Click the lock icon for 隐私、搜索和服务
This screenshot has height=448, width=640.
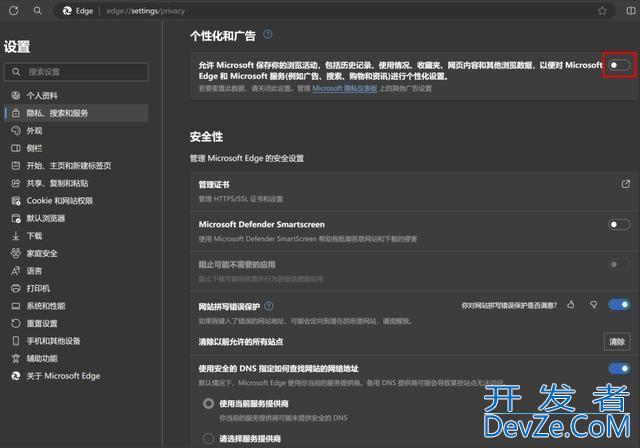click(x=16, y=113)
